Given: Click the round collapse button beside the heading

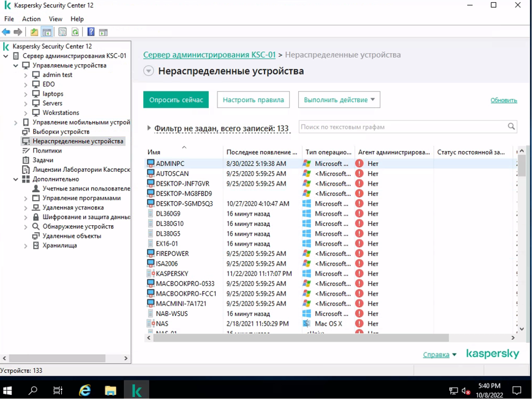Looking at the screenshot, I should 149,71.
